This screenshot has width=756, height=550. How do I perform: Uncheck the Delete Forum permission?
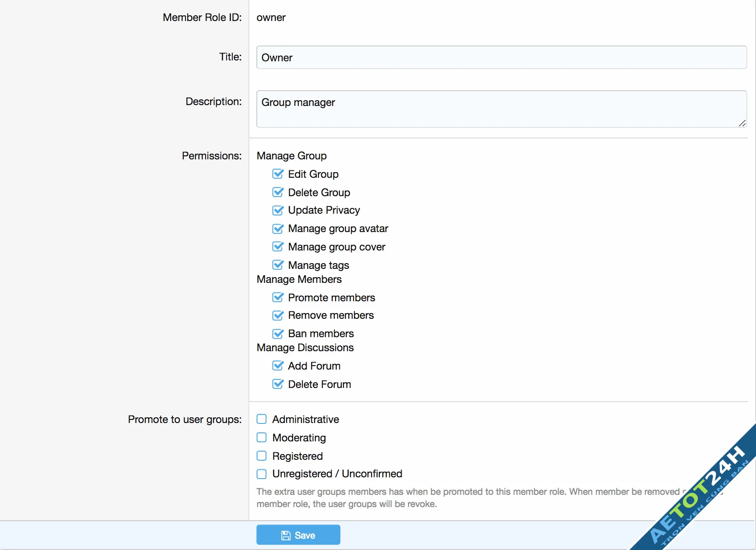click(x=278, y=384)
